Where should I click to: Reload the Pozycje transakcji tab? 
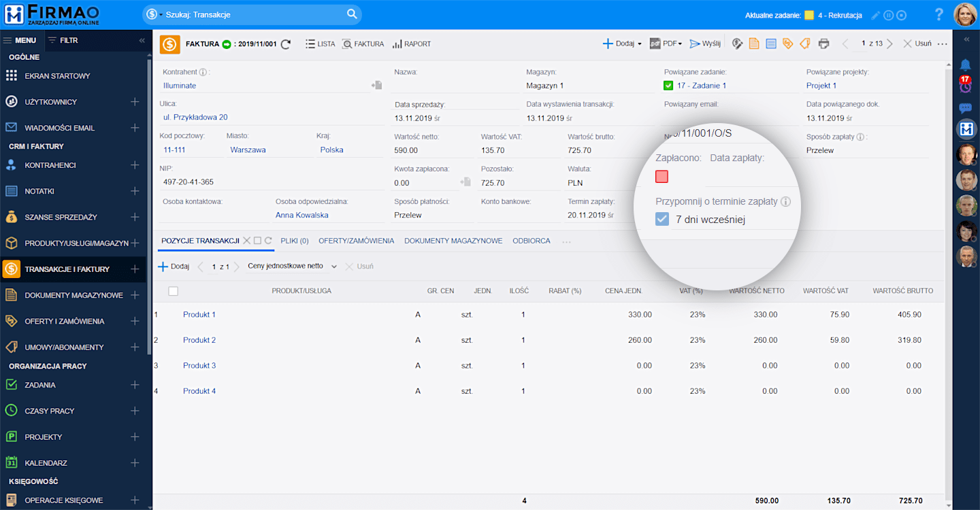[268, 241]
